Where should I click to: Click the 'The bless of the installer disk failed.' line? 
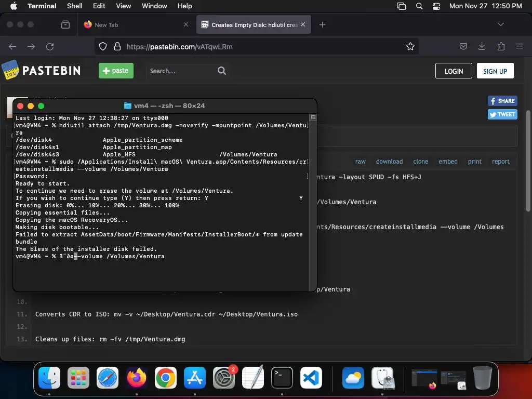coord(86,249)
